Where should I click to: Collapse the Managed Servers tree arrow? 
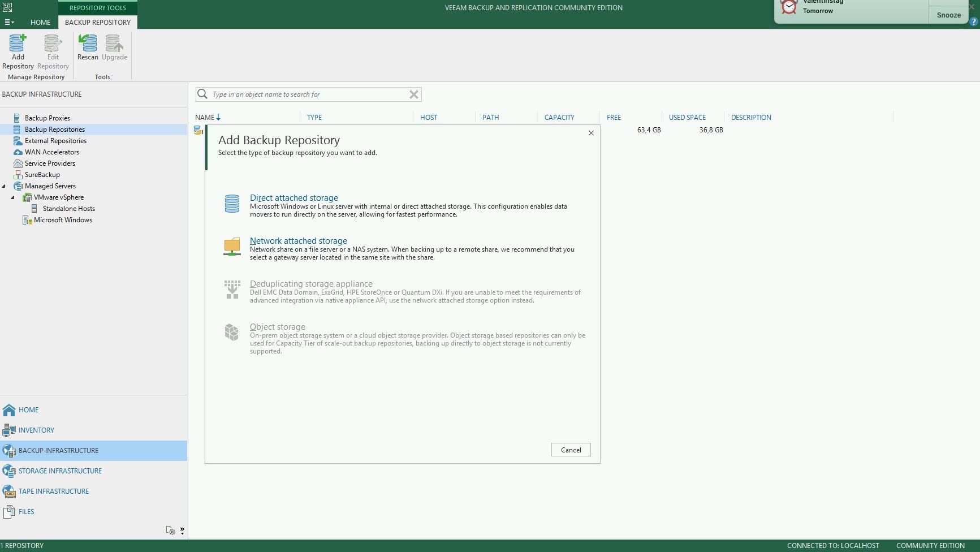(4, 186)
